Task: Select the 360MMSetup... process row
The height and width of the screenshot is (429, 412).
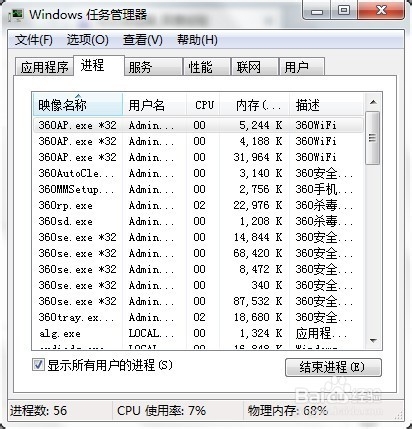Action: click(198, 189)
